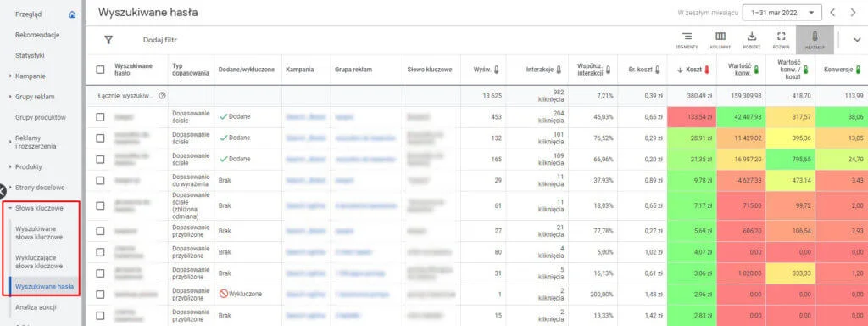Click thermometer icon in Śr. koszt header

tap(658, 70)
